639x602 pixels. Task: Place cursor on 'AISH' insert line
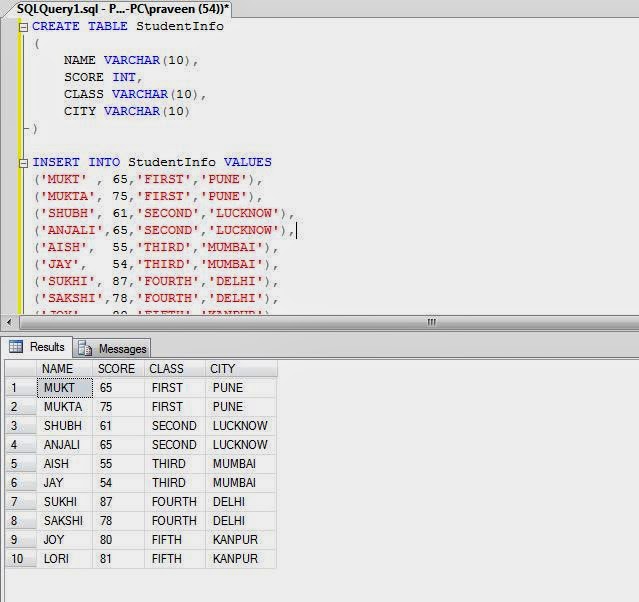[x=156, y=247]
